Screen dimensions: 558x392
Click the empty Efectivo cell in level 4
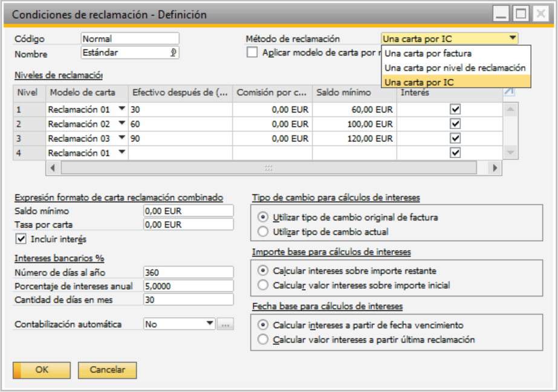tap(180, 153)
